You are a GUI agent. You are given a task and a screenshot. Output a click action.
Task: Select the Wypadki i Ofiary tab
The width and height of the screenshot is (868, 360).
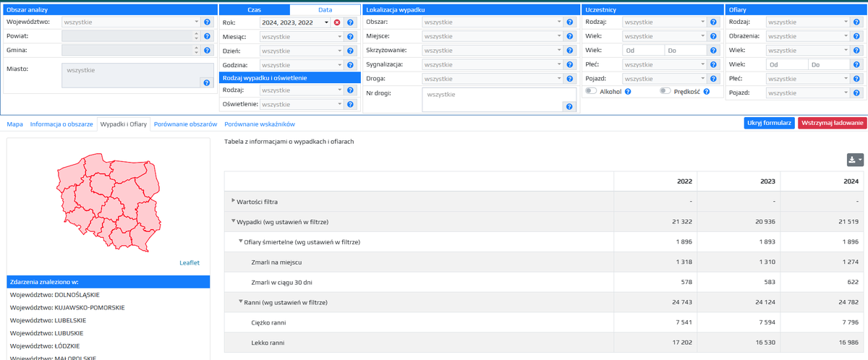coord(124,124)
